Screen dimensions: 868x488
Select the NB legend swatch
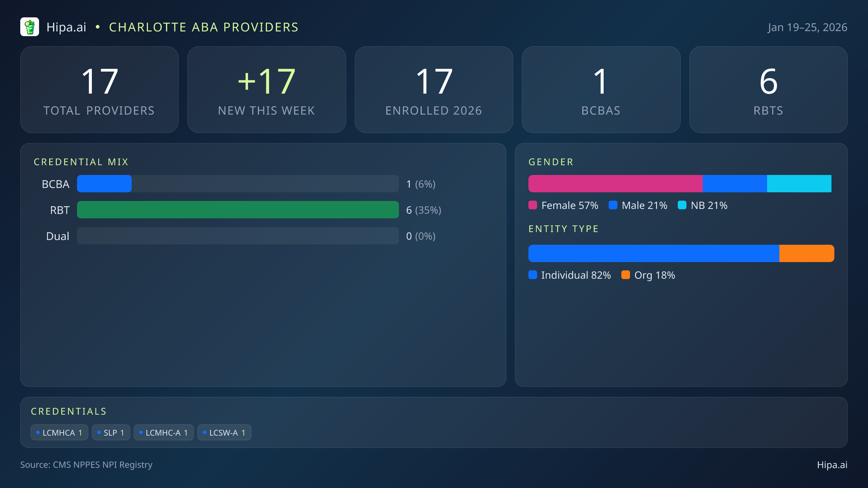683,205
